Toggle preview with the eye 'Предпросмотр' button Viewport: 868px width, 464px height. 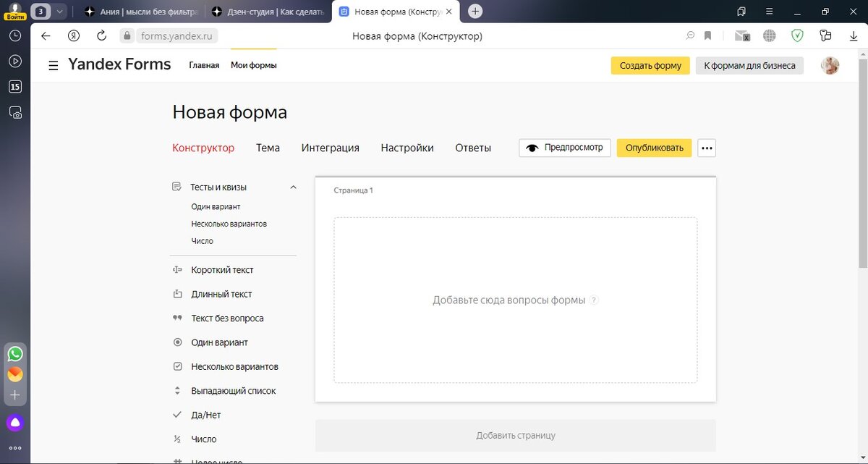[x=565, y=148]
